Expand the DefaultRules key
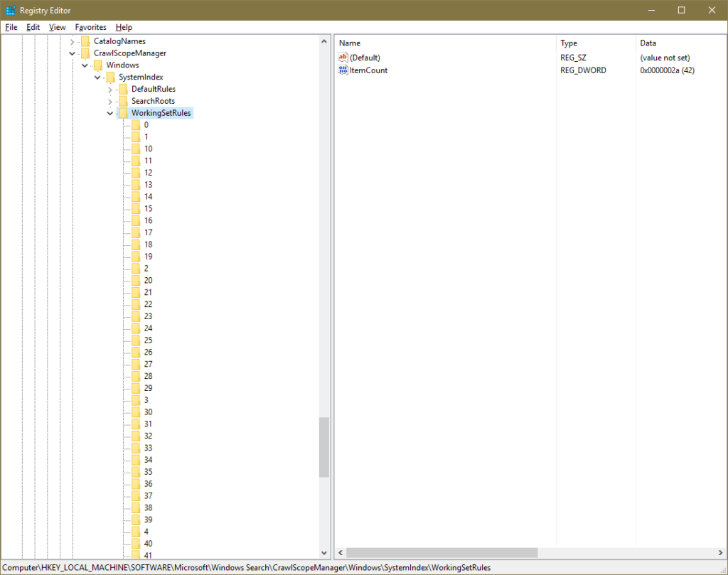Image resolution: width=728 pixels, height=575 pixels. click(109, 88)
